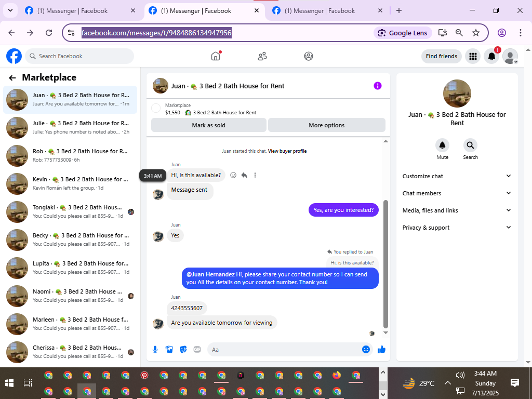
Task: Open Marleen's house rental chat
Action: [x=70, y=324]
